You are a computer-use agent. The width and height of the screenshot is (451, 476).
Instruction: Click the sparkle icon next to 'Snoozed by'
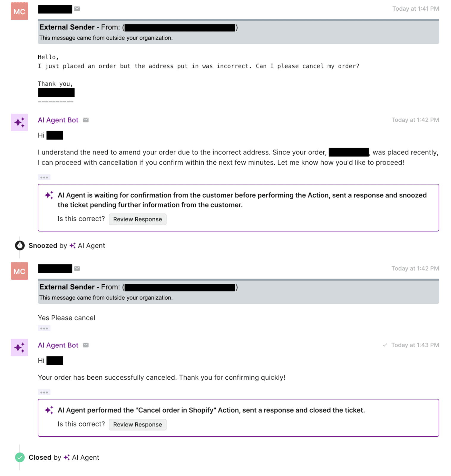click(72, 245)
